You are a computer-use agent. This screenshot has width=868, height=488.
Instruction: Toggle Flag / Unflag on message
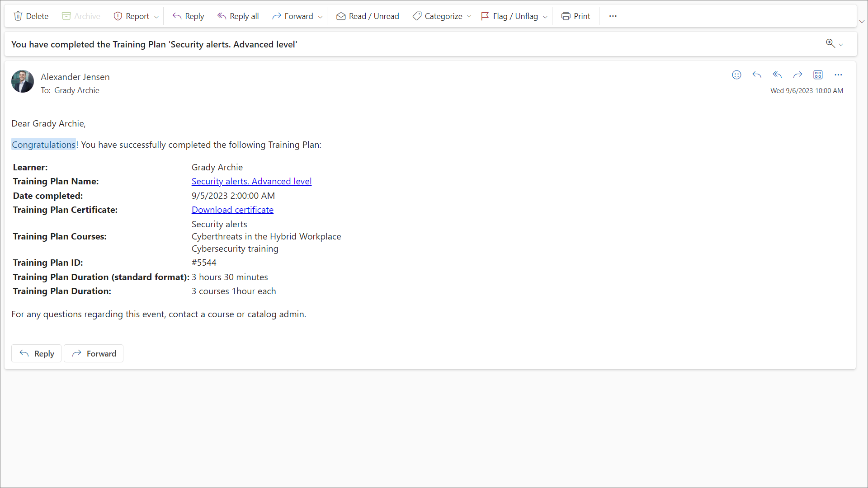[509, 16]
